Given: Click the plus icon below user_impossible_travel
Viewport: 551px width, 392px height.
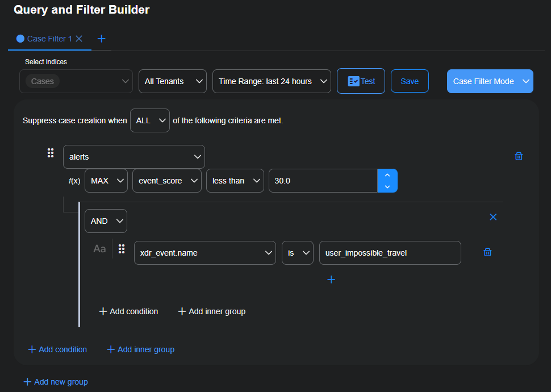Looking at the screenshot, I should coord(331,279).
